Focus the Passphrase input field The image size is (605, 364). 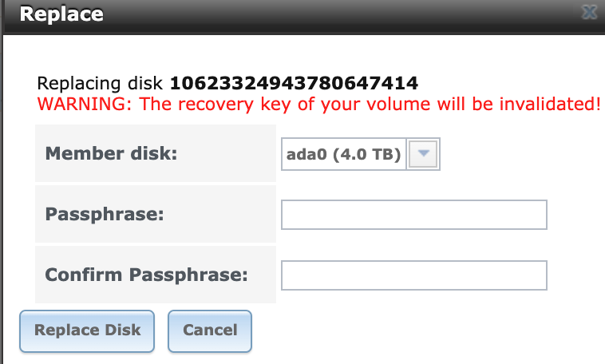coord(414,215)
